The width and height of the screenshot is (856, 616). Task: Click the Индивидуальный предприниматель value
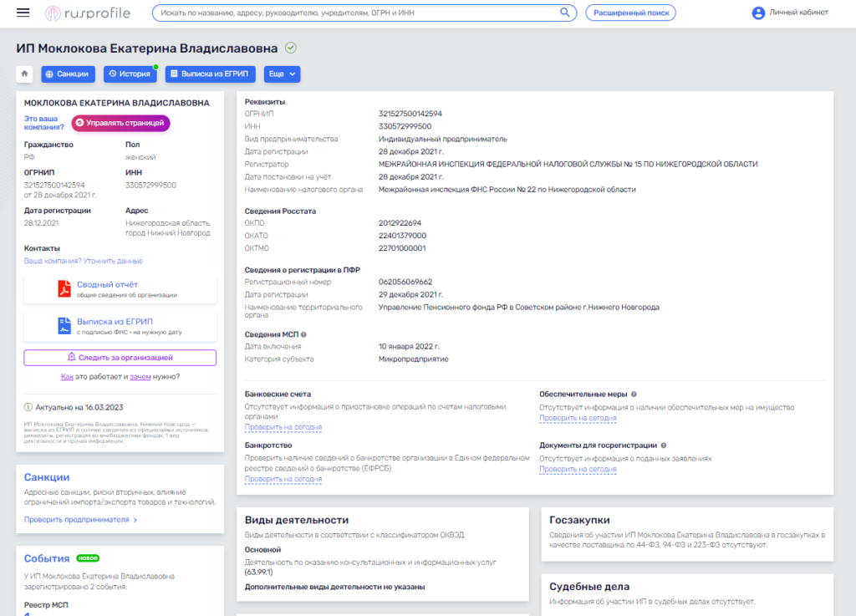443,139
